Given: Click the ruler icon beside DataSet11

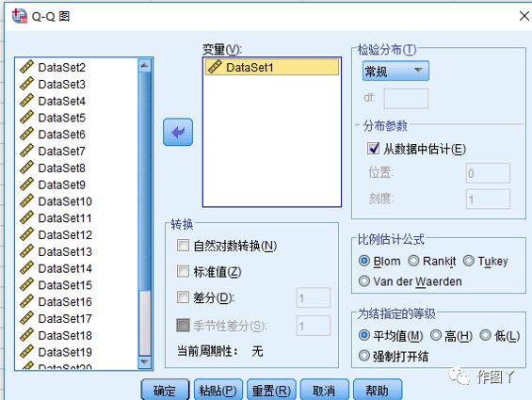Looking at the screenshot, I should (26, 217).
